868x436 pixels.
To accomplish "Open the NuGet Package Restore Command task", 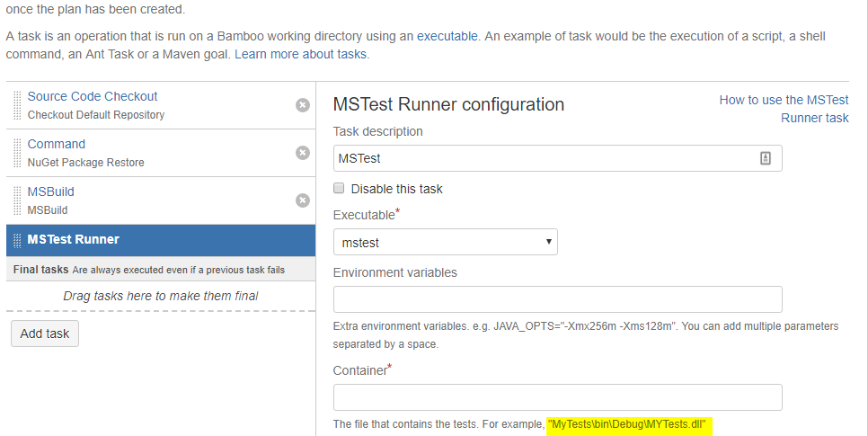I will click(57, 144).
